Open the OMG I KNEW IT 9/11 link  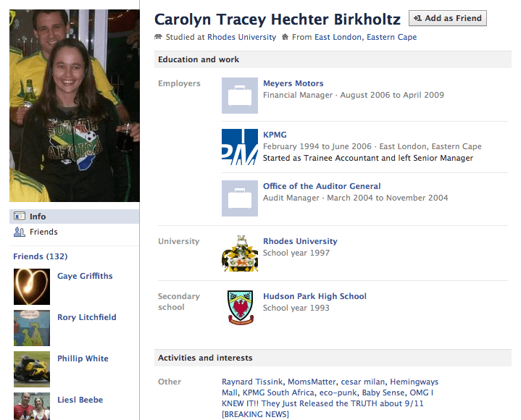tap(322, 403)
